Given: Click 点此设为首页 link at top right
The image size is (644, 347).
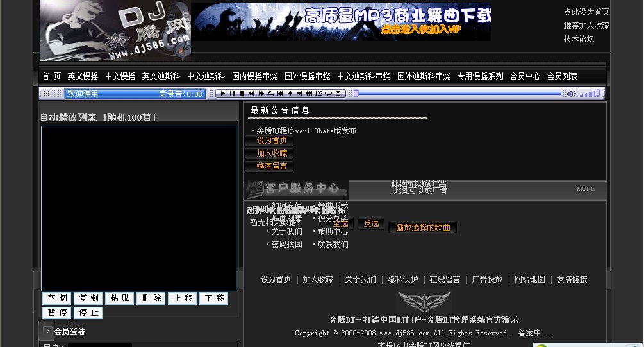Looking at the screenshot, I should 586,12.
